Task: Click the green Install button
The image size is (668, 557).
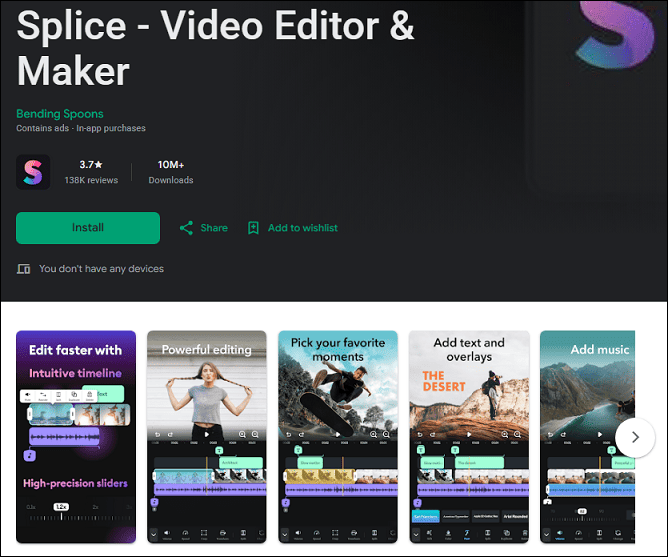Action: pos(88,228)
